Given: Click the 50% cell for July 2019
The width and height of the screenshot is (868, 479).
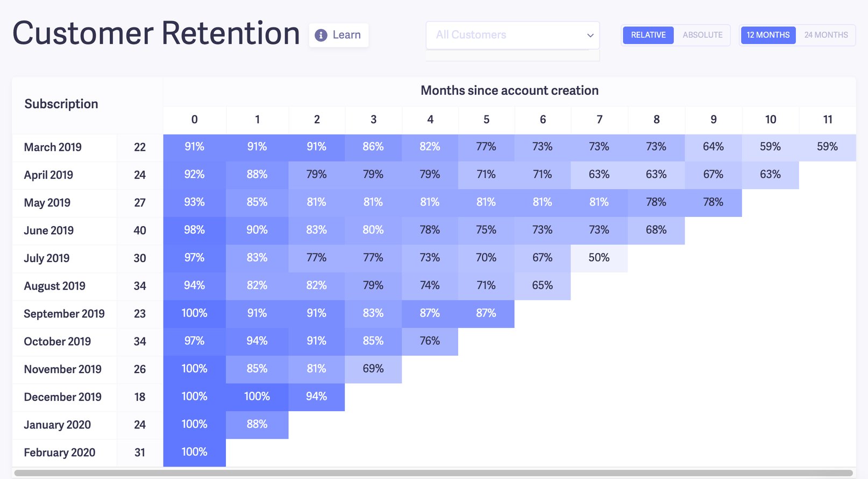Looking at the screenshot, I should (599, 258).
